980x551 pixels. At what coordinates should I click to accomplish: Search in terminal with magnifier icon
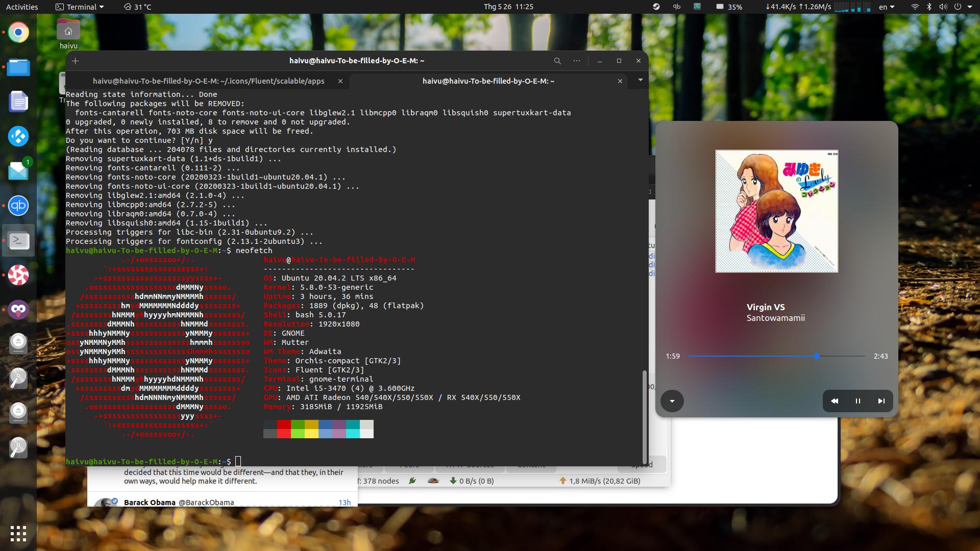click(557, 61)
